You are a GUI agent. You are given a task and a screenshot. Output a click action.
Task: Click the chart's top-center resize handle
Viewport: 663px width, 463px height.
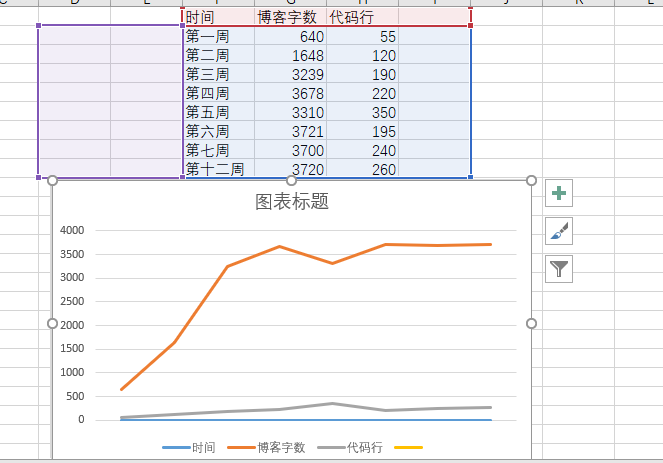[x=291, y=181]
